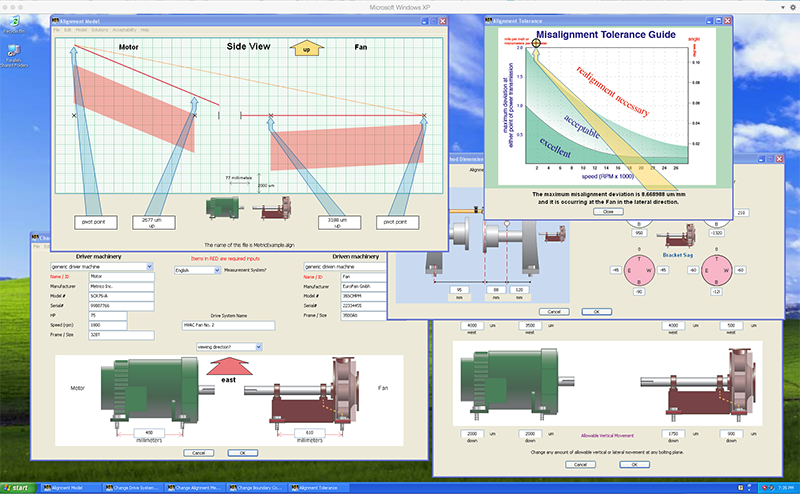Click the Windows start button
This screenshot has height=494, width=800.
(18, 487)
